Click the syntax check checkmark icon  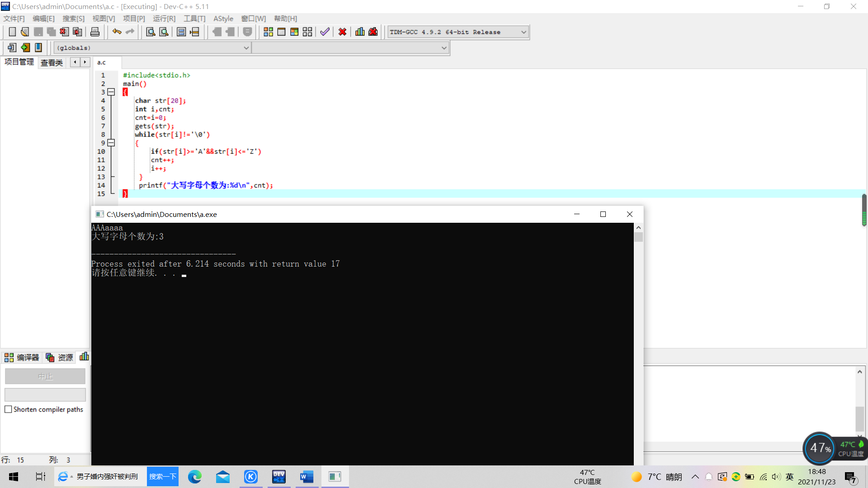click(325, 32)
